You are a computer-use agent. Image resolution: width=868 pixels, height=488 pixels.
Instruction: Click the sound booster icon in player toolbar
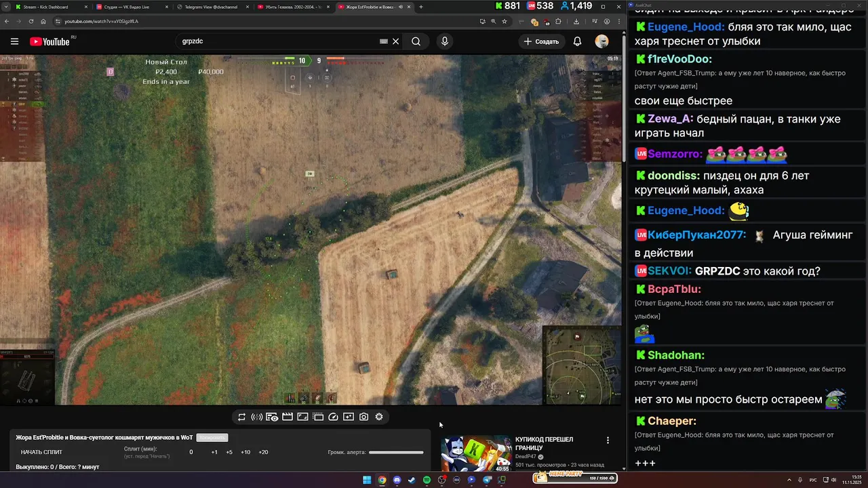click(x=256, y=417)
